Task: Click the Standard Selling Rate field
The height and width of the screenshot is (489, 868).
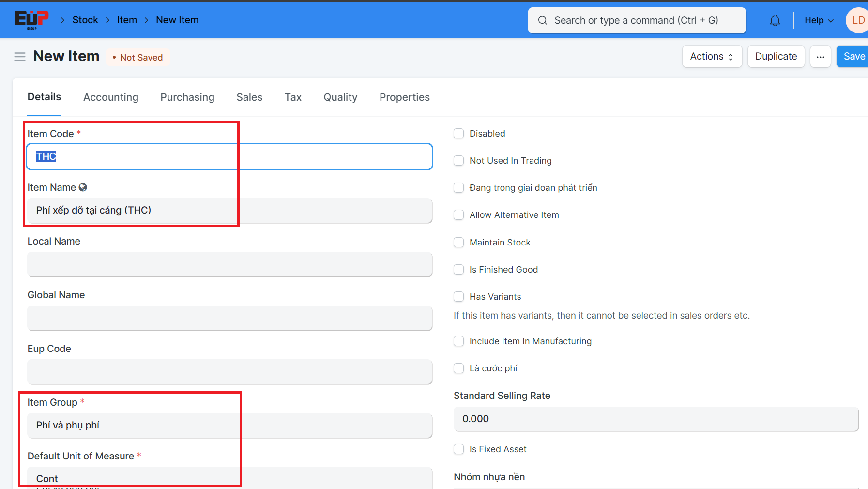Action: click(655, 419)
